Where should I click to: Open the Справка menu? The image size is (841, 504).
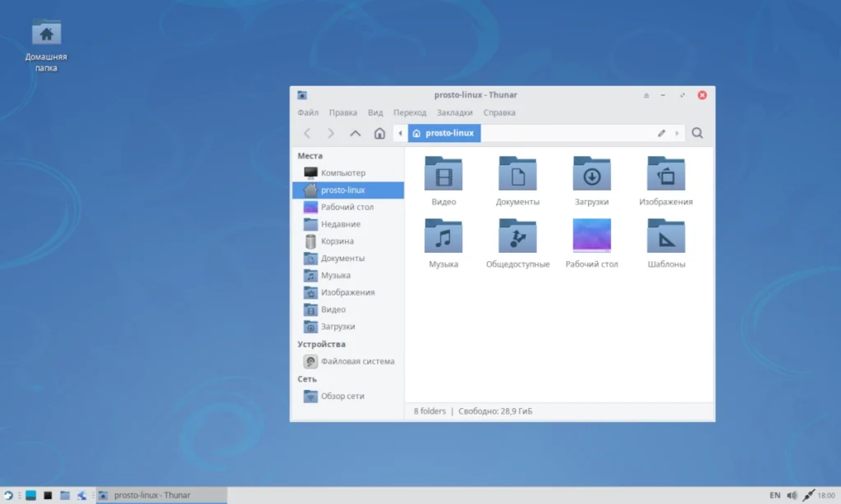[499, 112]
